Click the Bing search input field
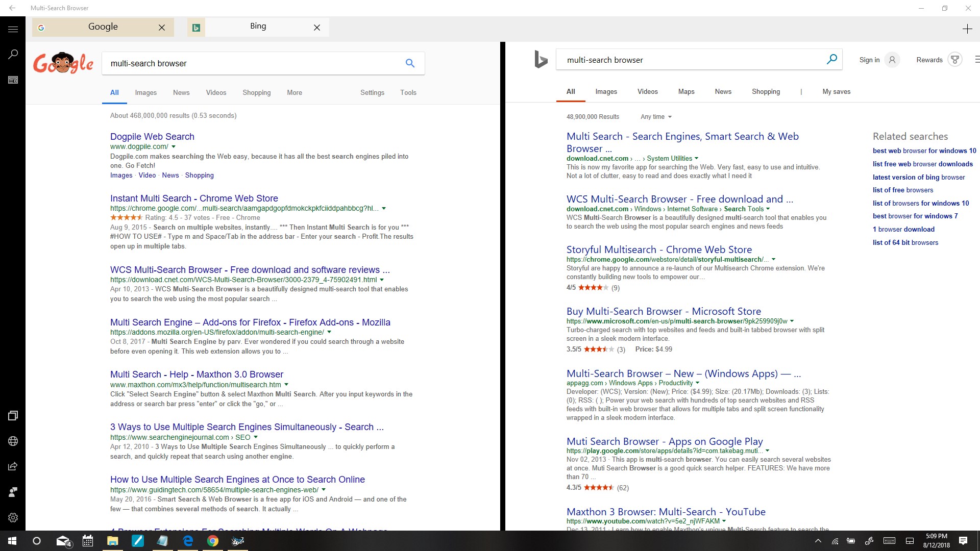This screenshot has height=551, width=980. point(689,60)
